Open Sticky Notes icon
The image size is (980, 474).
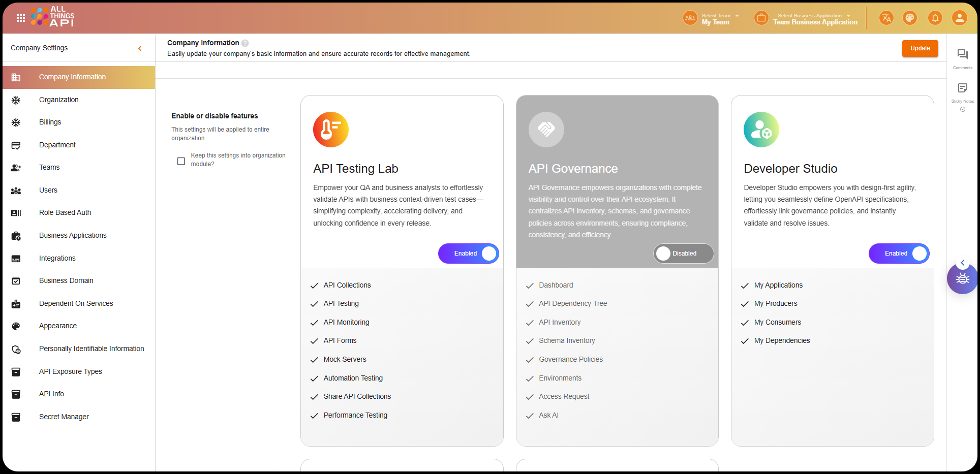coord(962,88)
